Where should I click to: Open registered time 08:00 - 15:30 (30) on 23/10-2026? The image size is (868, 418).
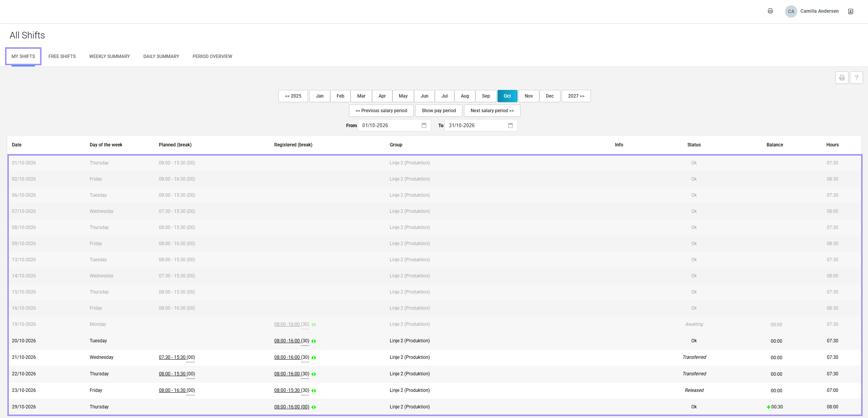291,390
